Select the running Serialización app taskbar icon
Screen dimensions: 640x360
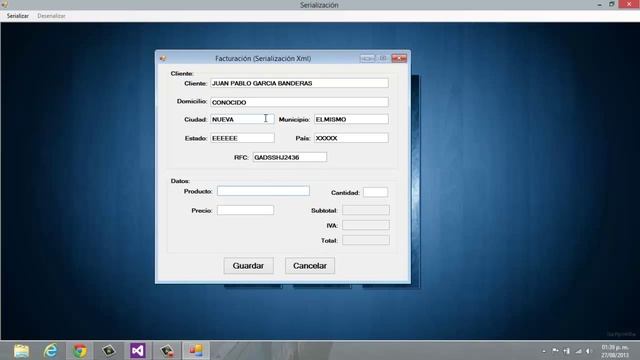click(196, 351)
